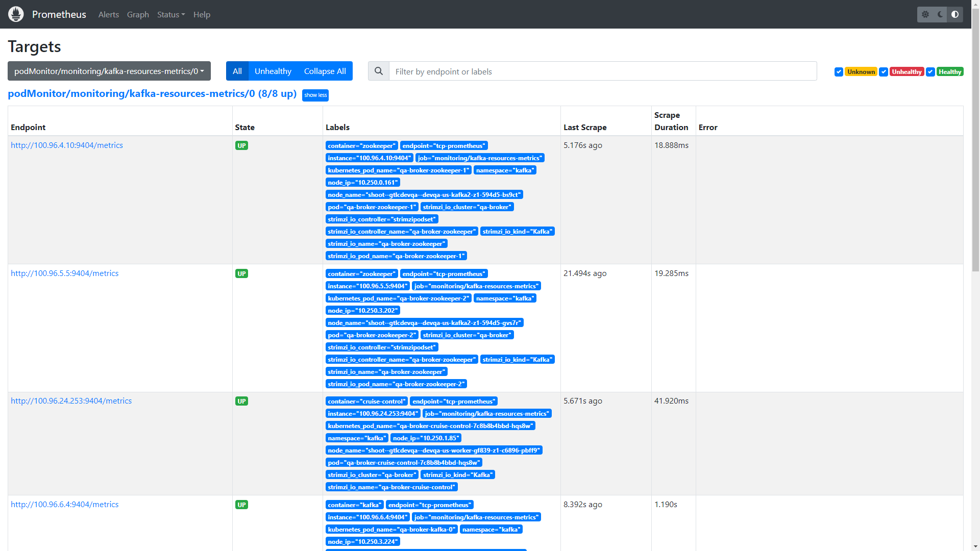
Task: Click the UP badge for 100.96.4.10 target
Action: pos(242,146)
